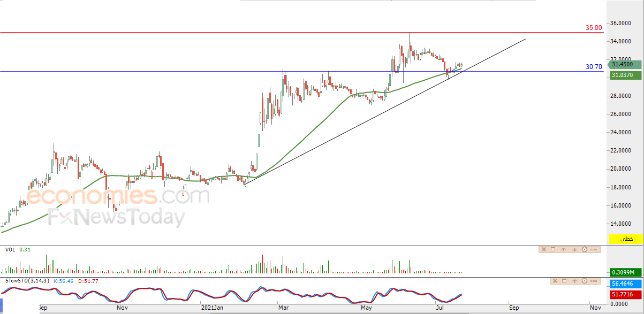644x314 pixels.
Task: Click the 14.0000 price axis label
Action: [x=622, y=224]
